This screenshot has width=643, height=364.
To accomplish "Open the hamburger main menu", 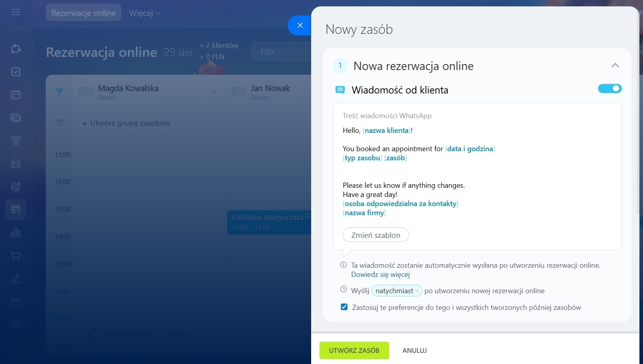I will pos(16,12).
